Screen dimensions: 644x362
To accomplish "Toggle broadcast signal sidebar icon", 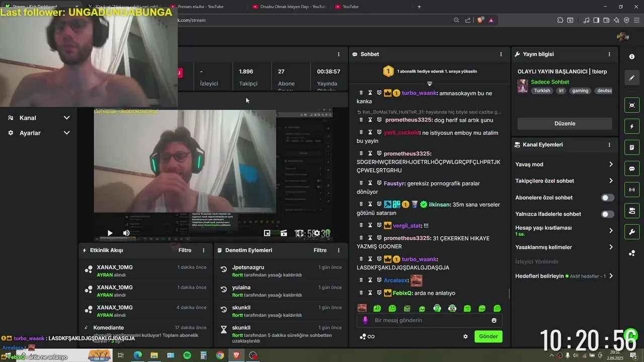I will [x=632, y=190].
